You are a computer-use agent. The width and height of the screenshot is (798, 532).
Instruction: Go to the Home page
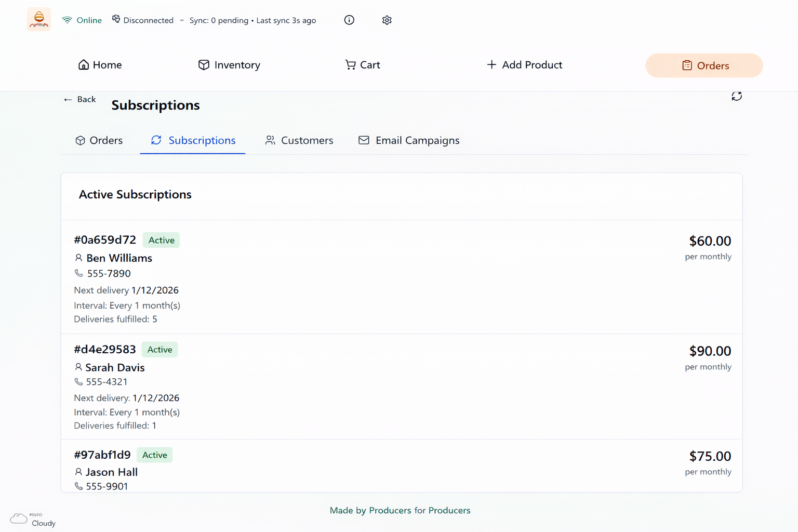100,65
